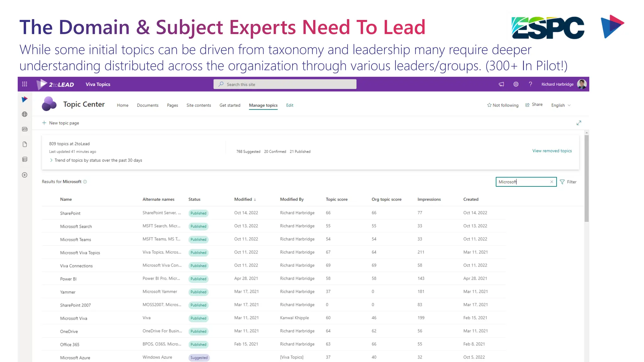Open the SharePoint 2007 topic

point(75,305)
